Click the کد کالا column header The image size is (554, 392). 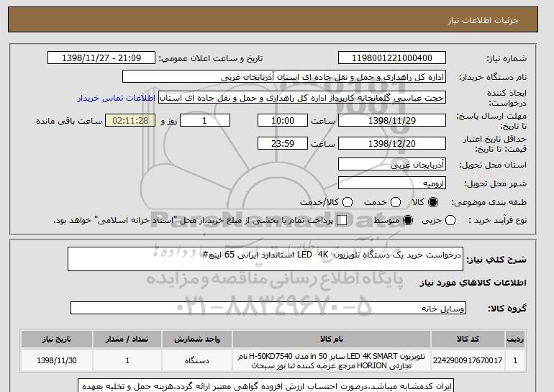click(x=468, y=339)
